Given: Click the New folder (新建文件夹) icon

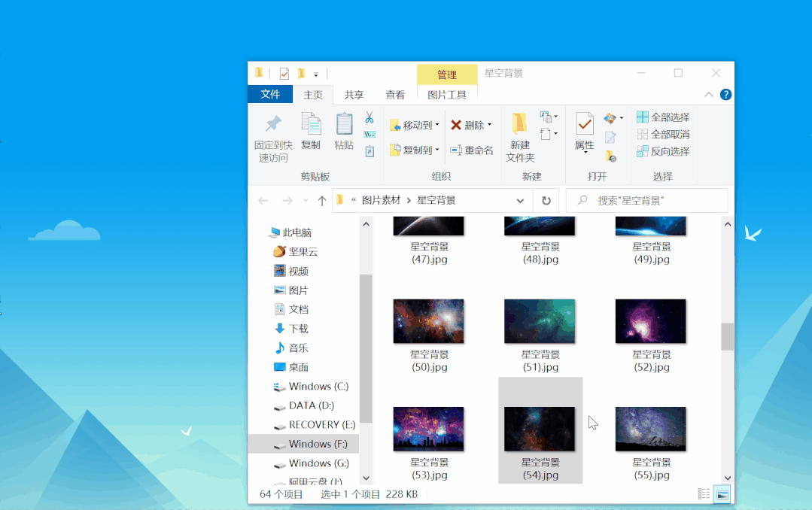Looking at the screenshot, I should pyautogui.click(x=519, y=124).
